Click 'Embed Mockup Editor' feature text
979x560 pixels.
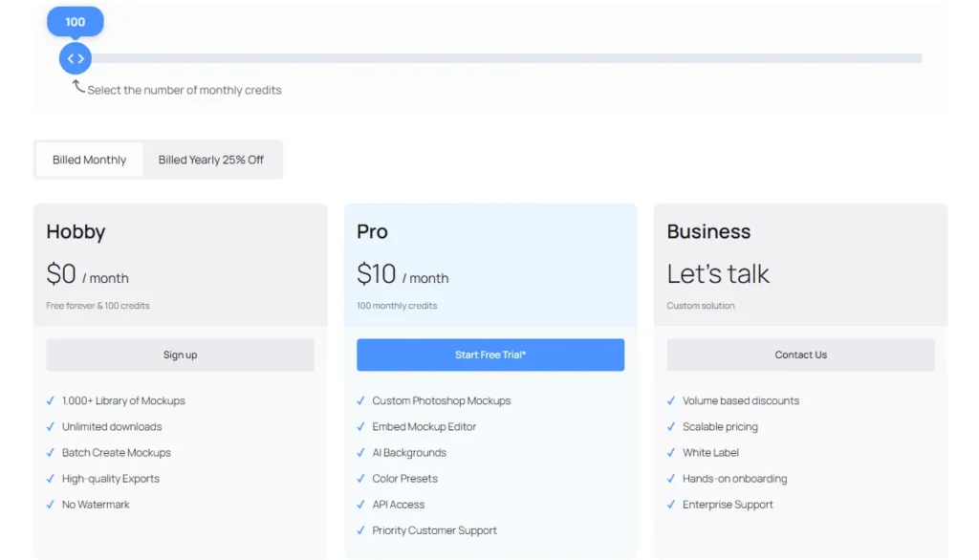click(x=424, y=427)
